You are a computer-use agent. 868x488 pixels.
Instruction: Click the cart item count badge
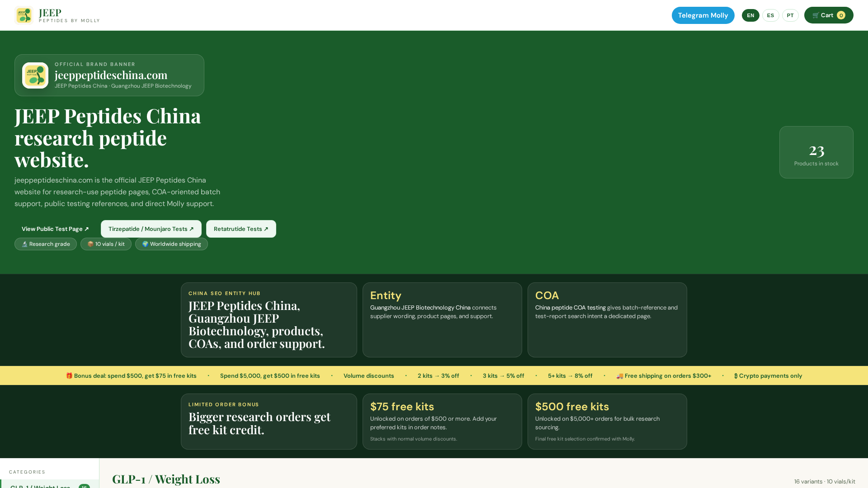(x=841, y=15)
